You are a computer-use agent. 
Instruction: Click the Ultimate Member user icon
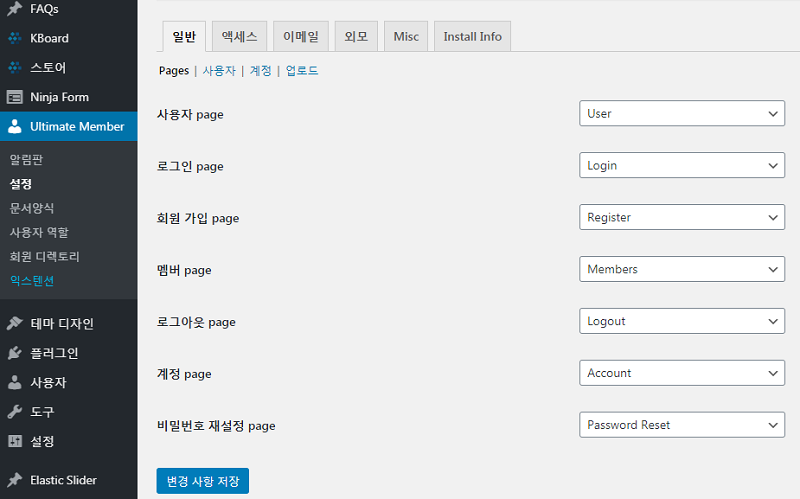15,127
